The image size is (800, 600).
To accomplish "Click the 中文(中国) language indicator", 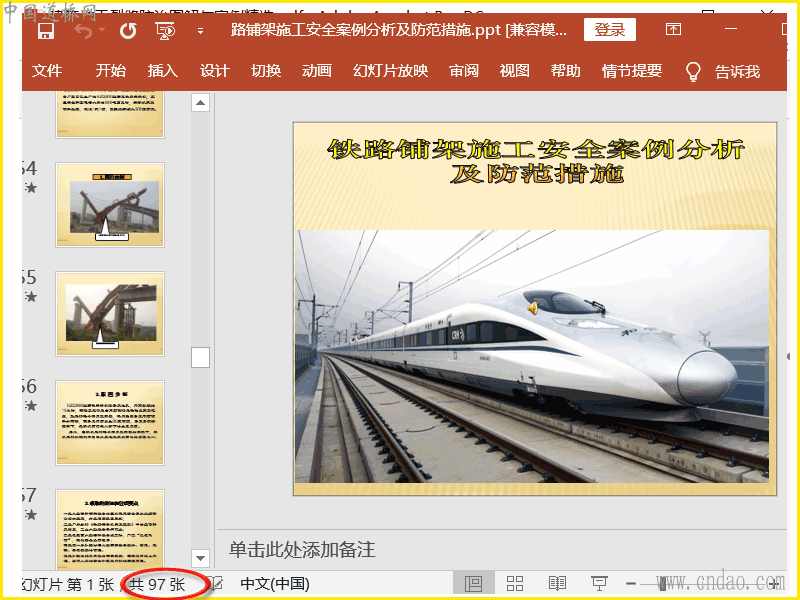I will [275, 584].
